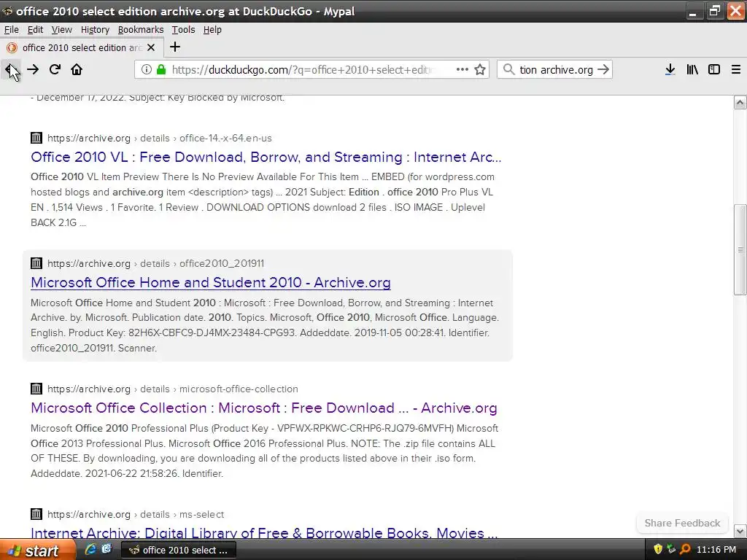
Task: Open the History menu
Action: [x=95, y=29]
